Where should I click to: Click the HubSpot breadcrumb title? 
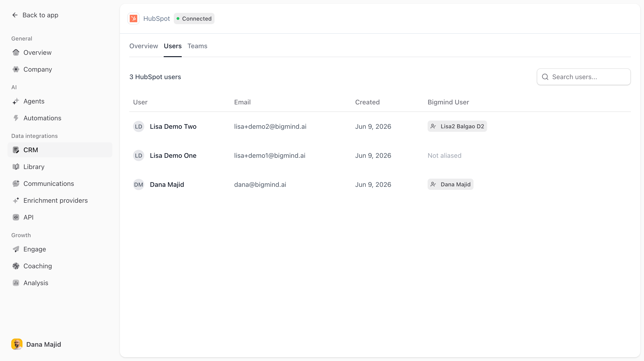pyautogui.click(x=156, y=18)
